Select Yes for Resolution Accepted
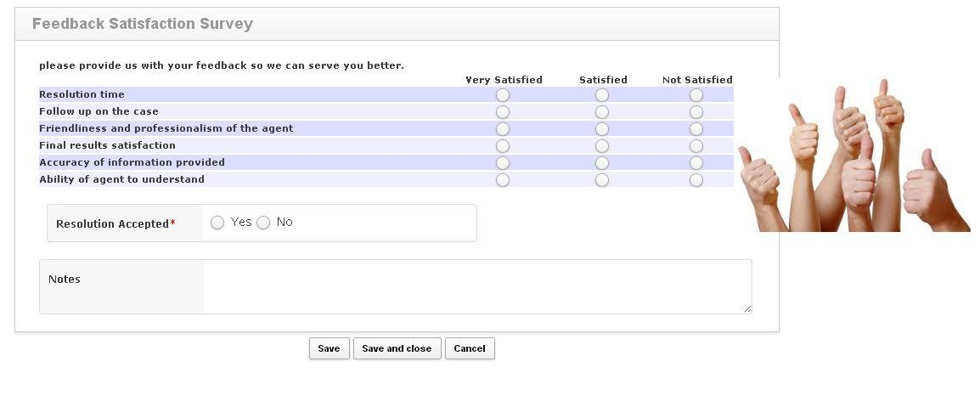 (x=217, y=223)
